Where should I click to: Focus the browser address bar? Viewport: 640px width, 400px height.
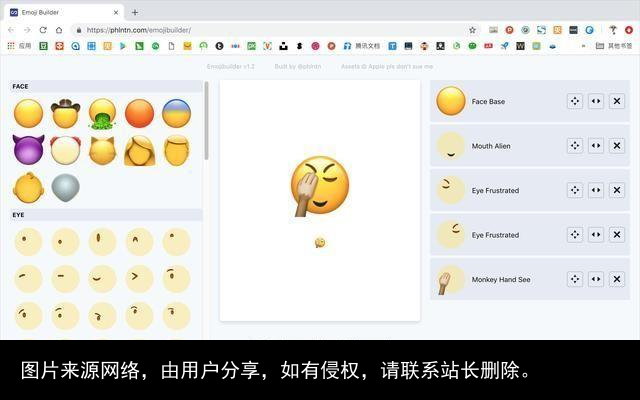[x=269, y=30]
